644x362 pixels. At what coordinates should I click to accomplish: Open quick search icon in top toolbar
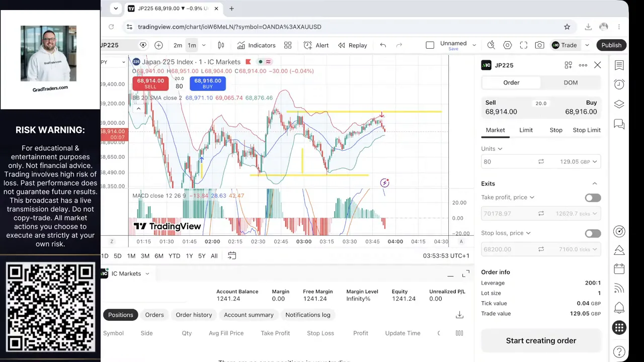pos(491,45)
